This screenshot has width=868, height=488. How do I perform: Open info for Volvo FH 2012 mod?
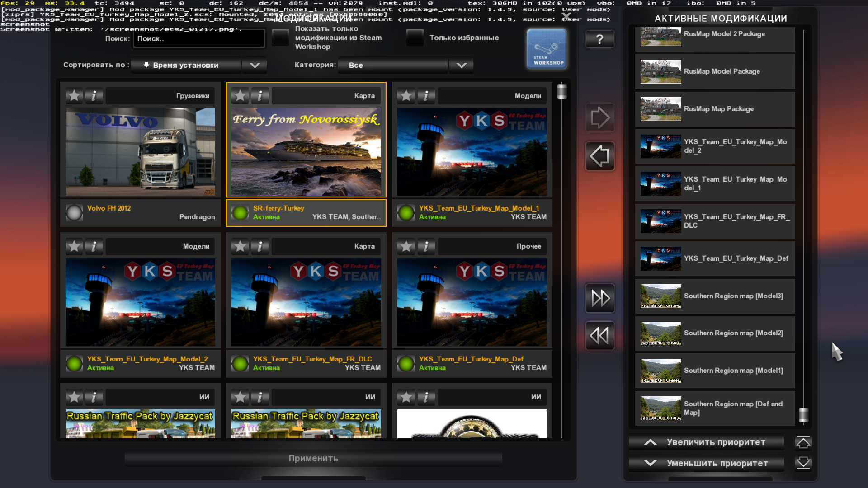click(x=94, y=96)
